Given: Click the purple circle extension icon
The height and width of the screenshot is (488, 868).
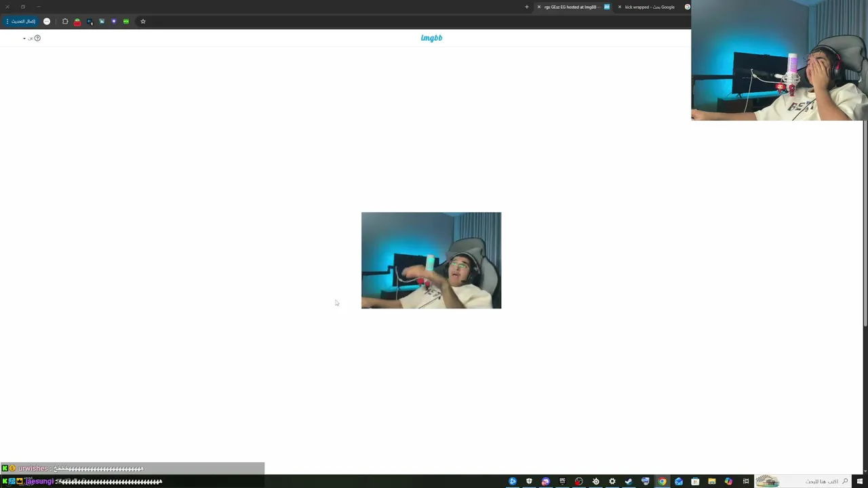Looking at the screenshot, I should point(114,21).
